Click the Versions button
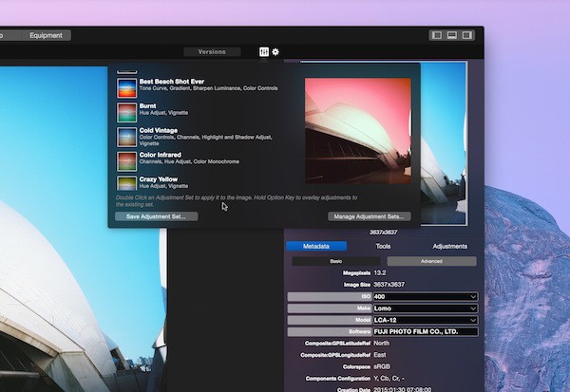This screenshot has height=392, width=570. pyautogui.click(x=212, y=51)
